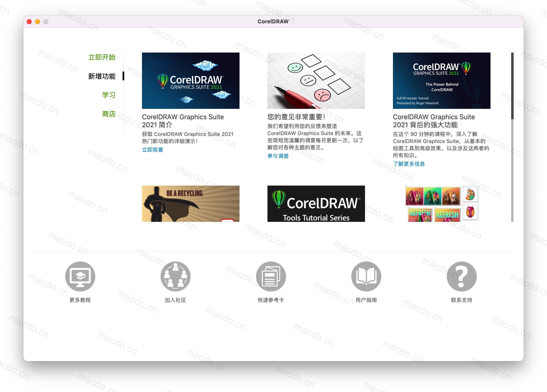The height and width of the screenshot is (392, 547).
Task: Select the 新增功能 sidebar tab
Action: [102, 76]
